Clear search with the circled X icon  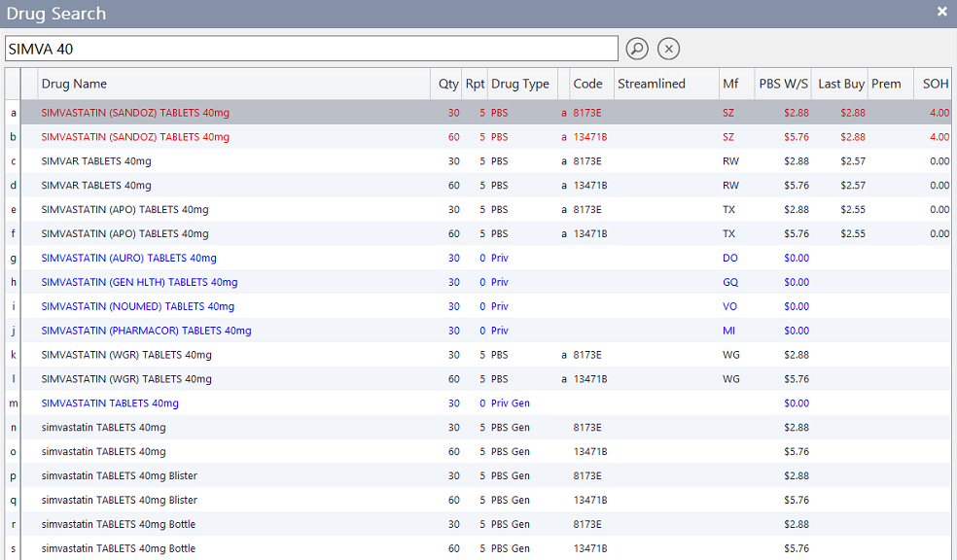(x=668, y=49)
